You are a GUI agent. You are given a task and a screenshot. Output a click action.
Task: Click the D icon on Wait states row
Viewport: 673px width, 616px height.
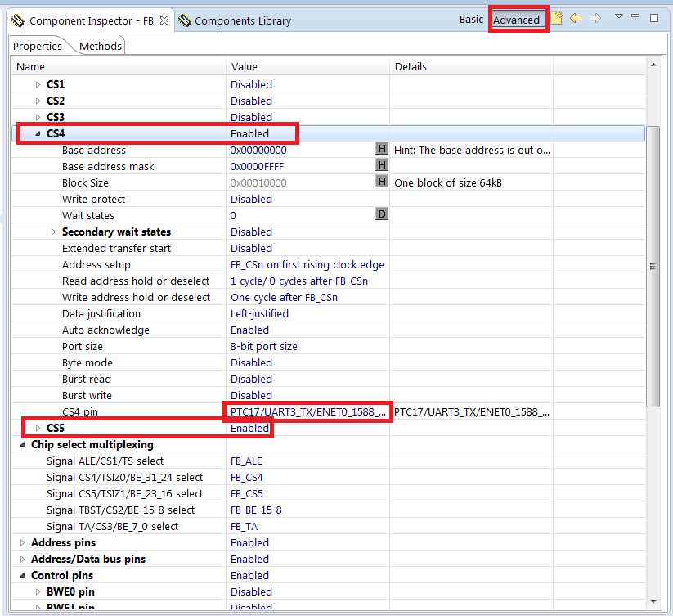click(x=382, y=214)
